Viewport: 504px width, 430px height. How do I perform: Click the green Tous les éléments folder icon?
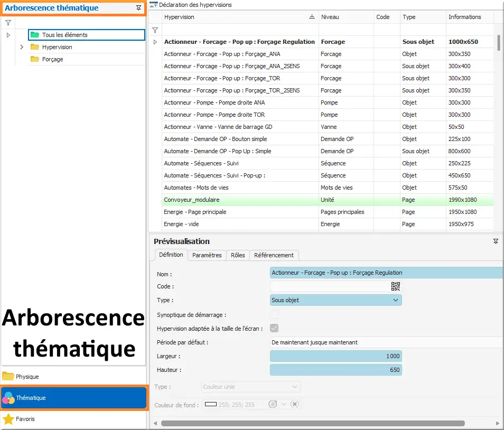[x=35, y=35]
